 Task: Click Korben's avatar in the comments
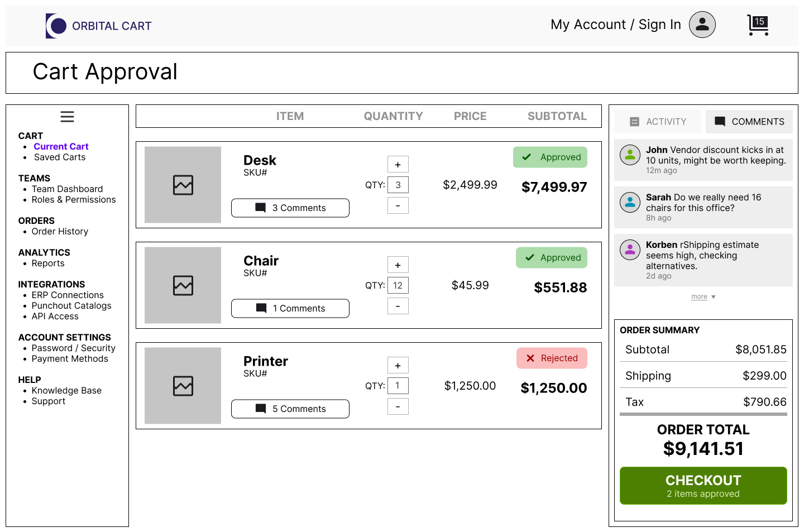coord(630,250)
